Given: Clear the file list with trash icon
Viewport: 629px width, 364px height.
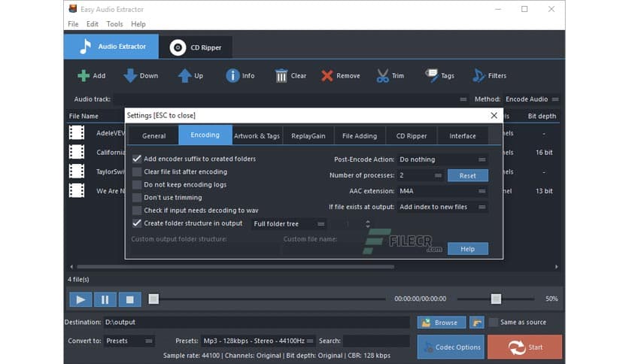Looking at the screenshot, I should coord(281,75).
